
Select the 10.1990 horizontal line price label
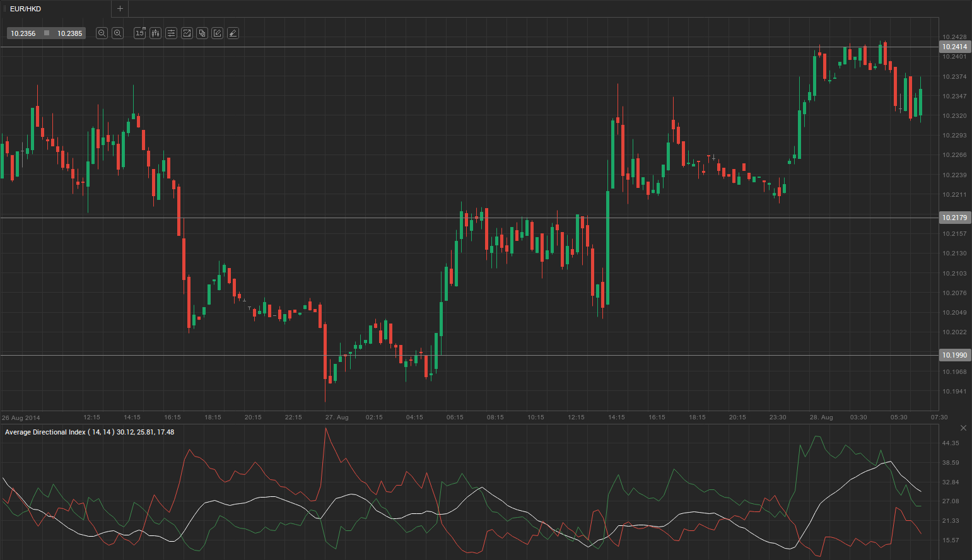954,355
